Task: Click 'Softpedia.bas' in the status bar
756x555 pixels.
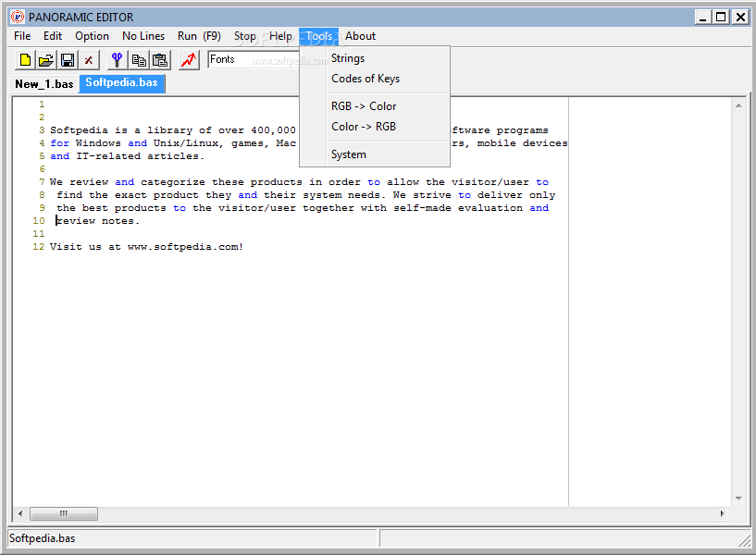Action: 43,538
